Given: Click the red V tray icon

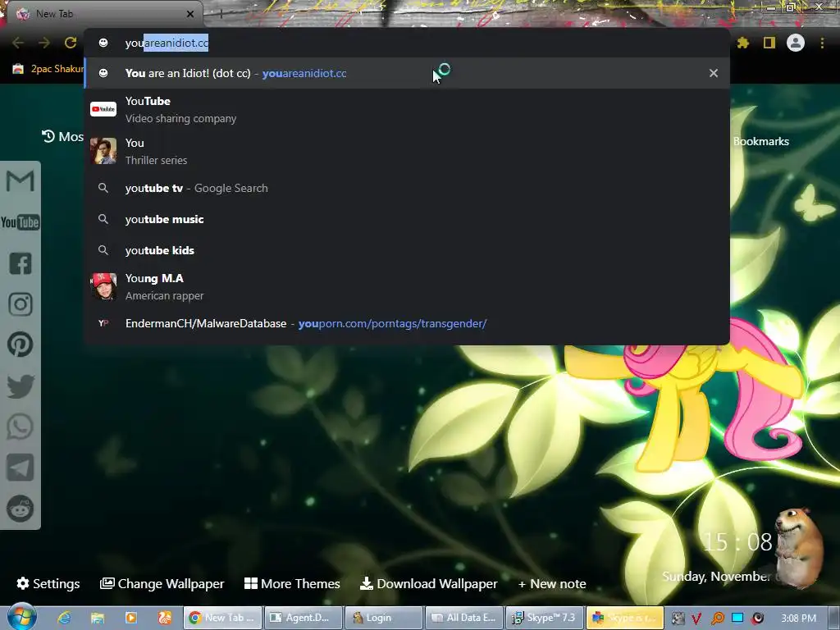Looking at the screenshot, I should [x=696, y=619].
